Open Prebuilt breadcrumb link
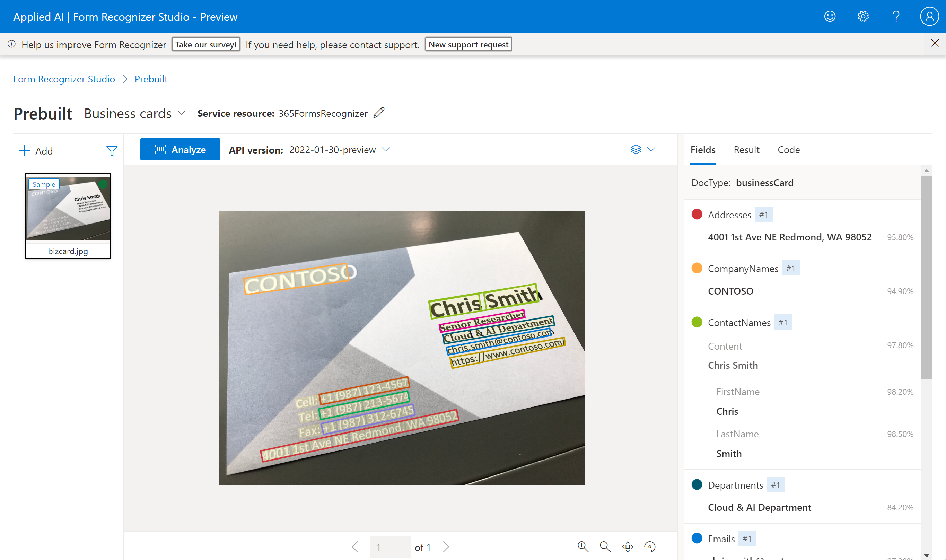The height and width of the screenshot is (560, 946). (x=151, y=79)
